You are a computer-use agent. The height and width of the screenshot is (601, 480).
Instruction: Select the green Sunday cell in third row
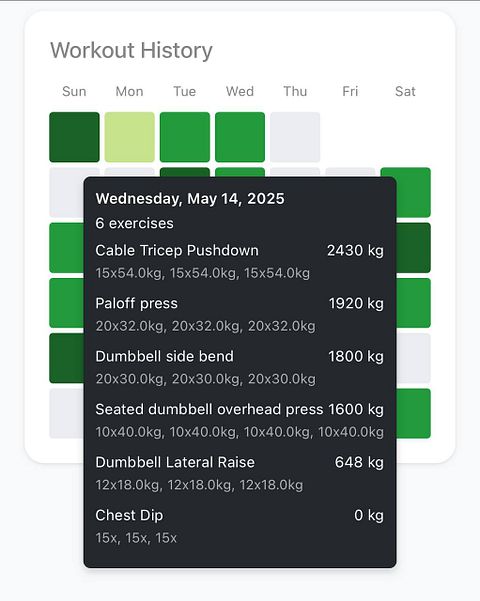(66, 248)
